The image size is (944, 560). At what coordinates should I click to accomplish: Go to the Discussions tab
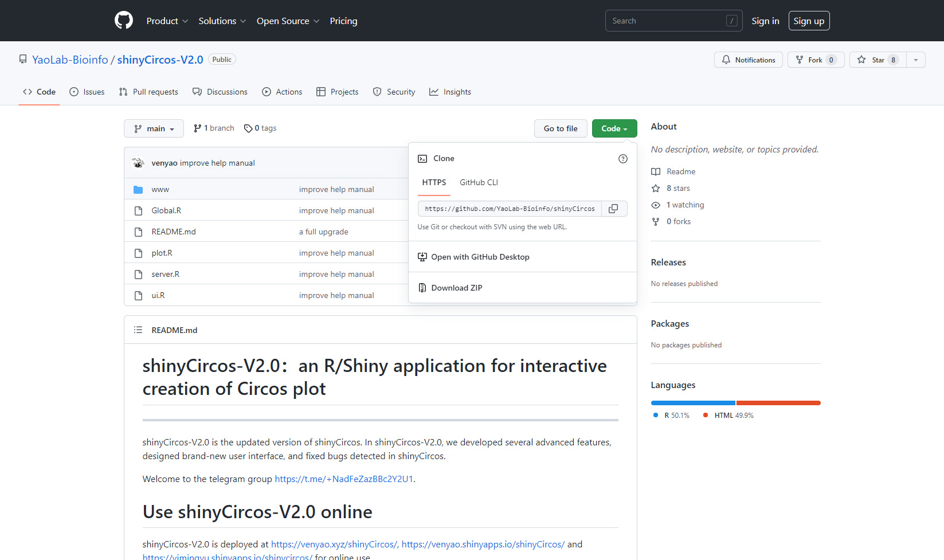pos(220,92)
